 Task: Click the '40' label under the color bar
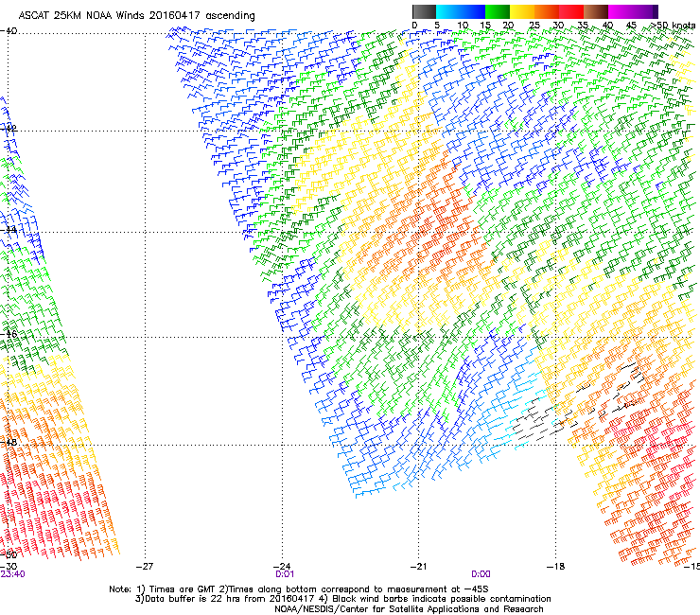coord(607,26)
